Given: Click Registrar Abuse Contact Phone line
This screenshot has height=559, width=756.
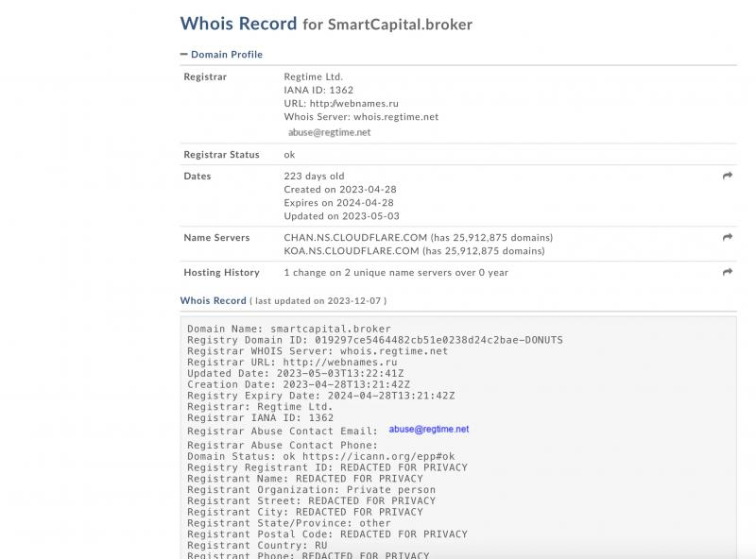Looking at the screenshot, I should coord(283,445).
